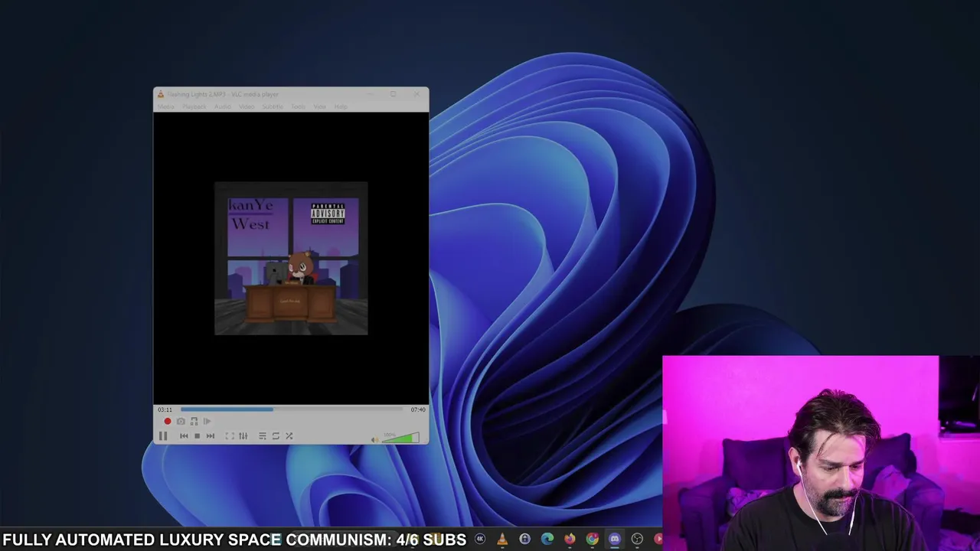Skip to next track in VLC

tap(211, 436)
